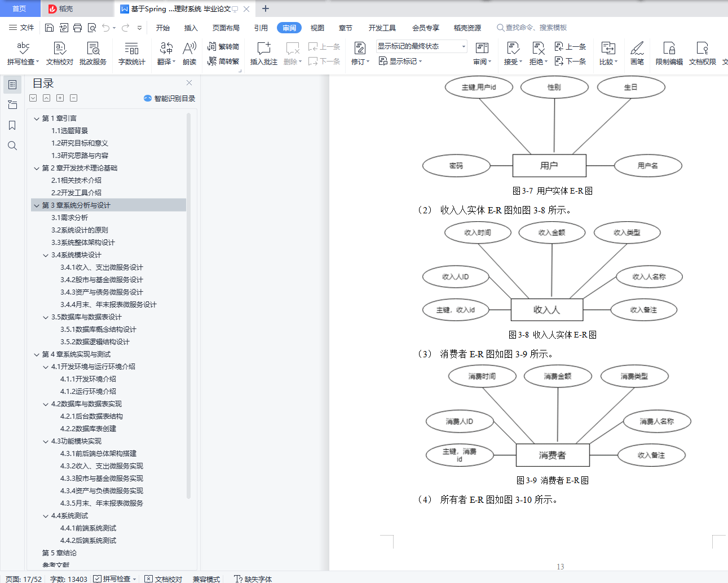Jump to the previous tracked change next to 拒绝
Screen dimensions: 728x583
click(571, 47)
